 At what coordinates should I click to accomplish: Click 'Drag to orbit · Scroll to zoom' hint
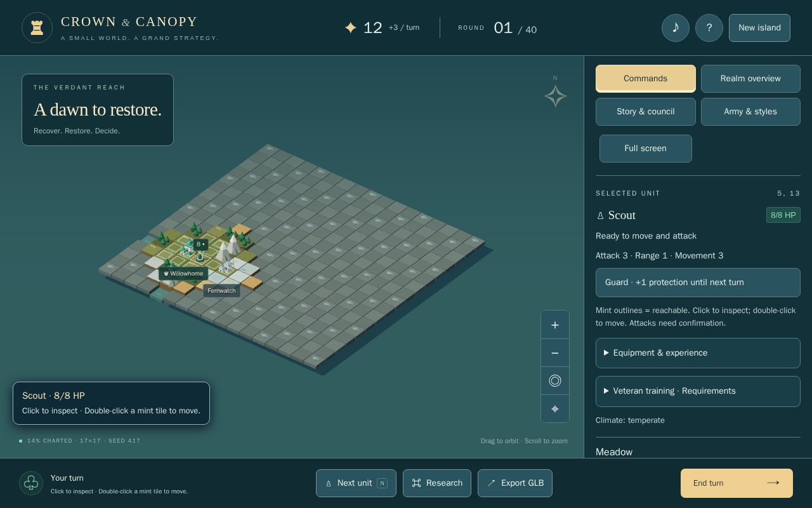(x=524, y=441)
